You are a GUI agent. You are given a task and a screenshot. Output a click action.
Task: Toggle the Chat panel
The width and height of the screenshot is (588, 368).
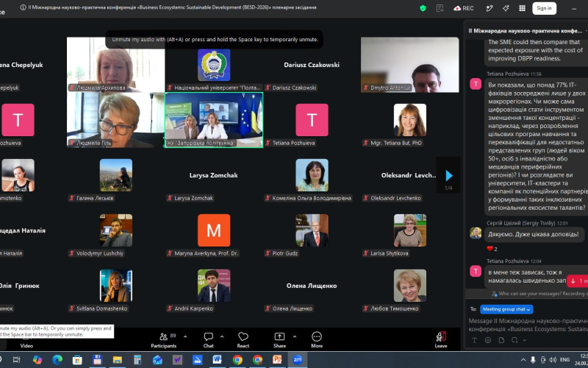coord(209,340)
